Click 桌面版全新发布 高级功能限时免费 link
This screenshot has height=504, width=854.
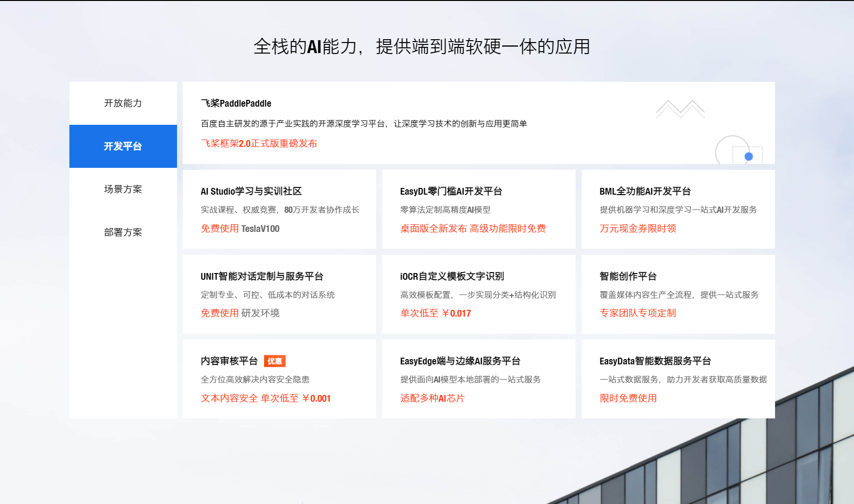[x=473, y=229]
